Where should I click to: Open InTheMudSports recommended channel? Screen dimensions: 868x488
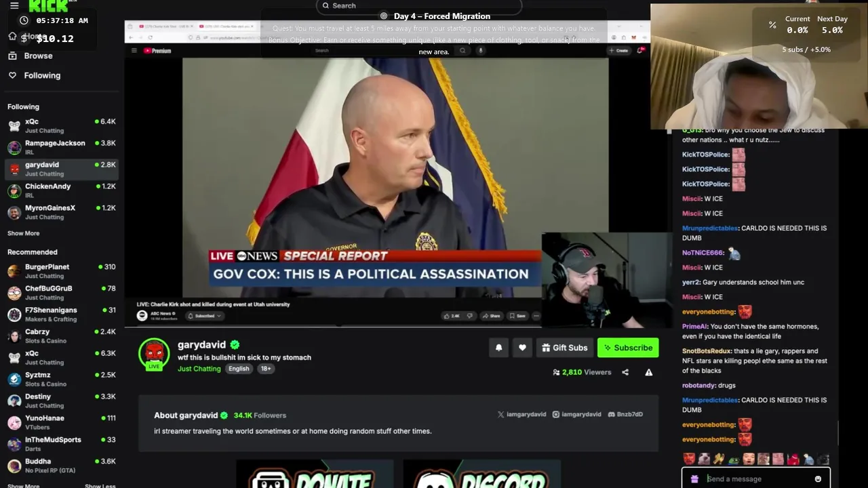point(62,444)
